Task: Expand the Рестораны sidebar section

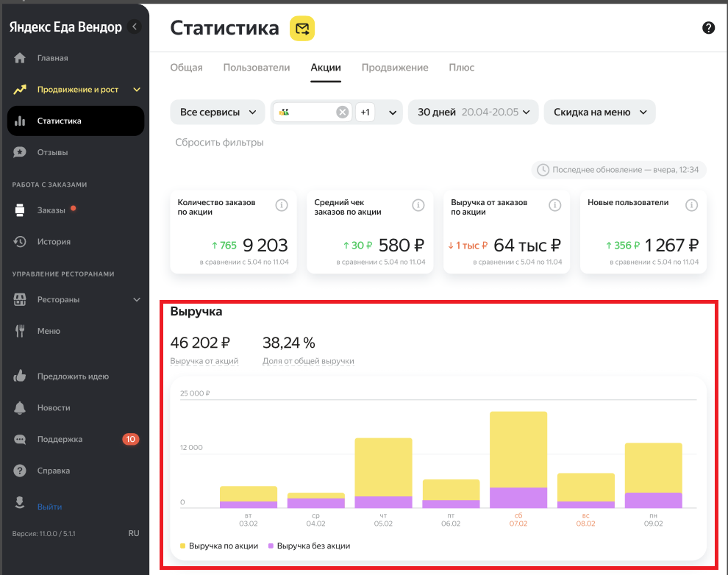Action: click(136, 300)
